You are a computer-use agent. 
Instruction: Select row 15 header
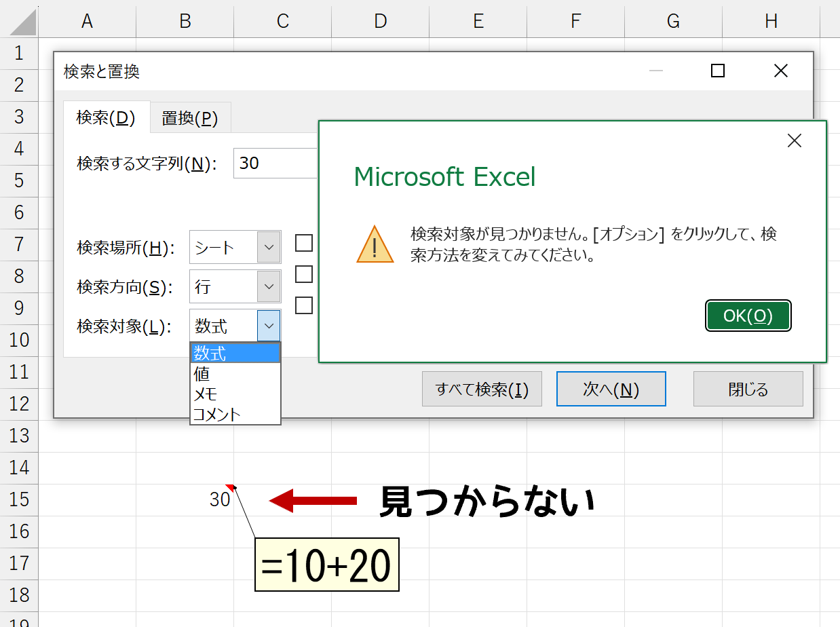[x=19, y=499]
